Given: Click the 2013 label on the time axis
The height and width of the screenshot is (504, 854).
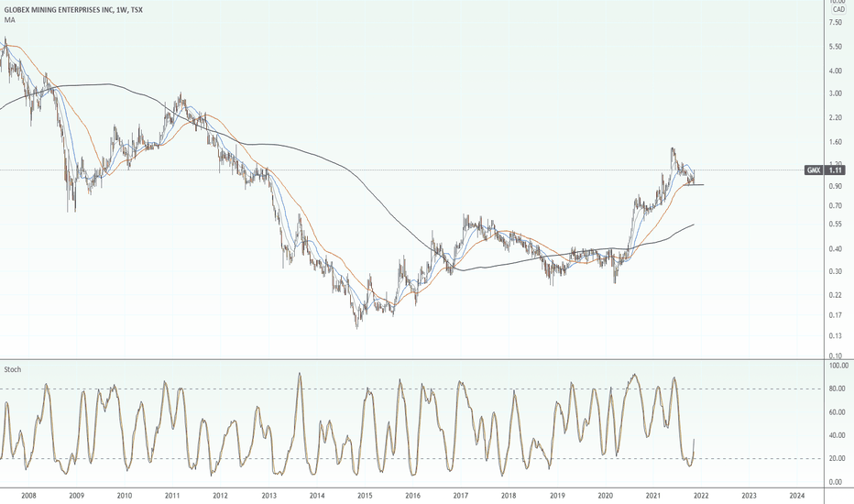Looking at the screenshot, I should (x=268, y=496).
